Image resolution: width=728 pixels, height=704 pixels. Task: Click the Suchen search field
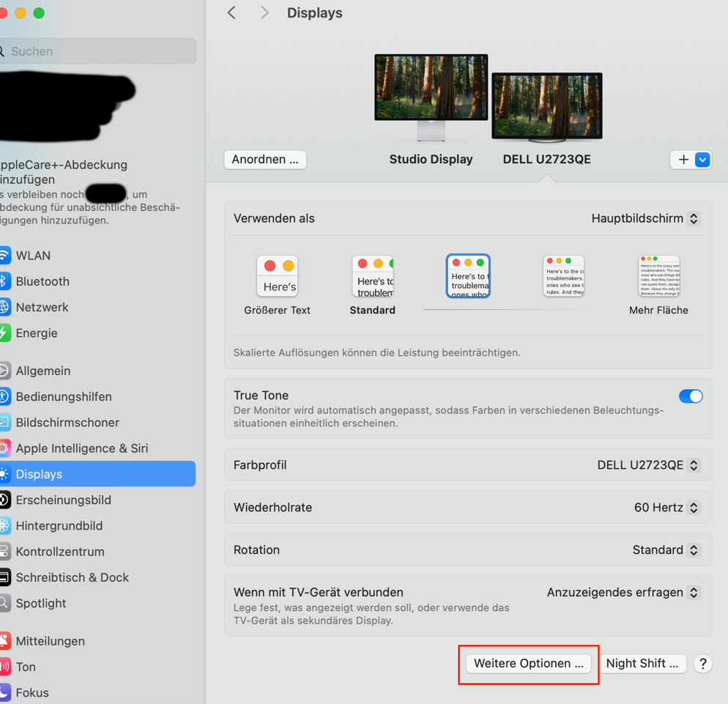(x=97, y=51)
